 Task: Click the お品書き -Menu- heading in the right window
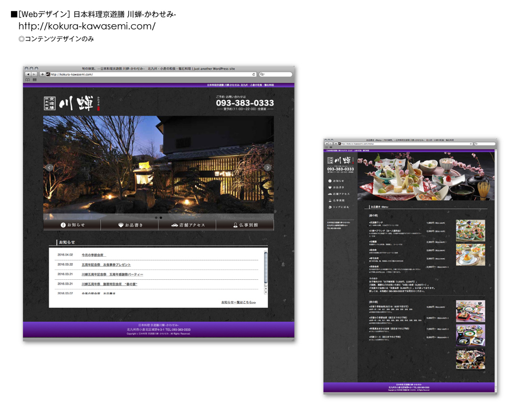pyautogui.click(x=380, y=207)
